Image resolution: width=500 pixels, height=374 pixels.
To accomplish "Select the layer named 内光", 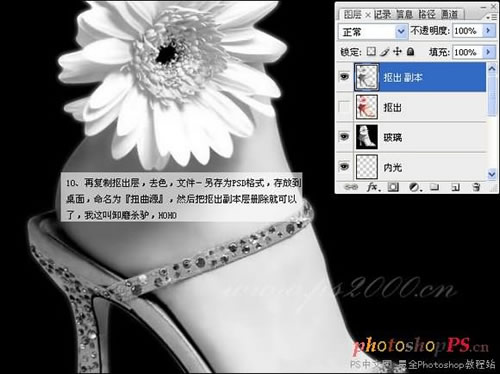I will [x=393, y=167].
